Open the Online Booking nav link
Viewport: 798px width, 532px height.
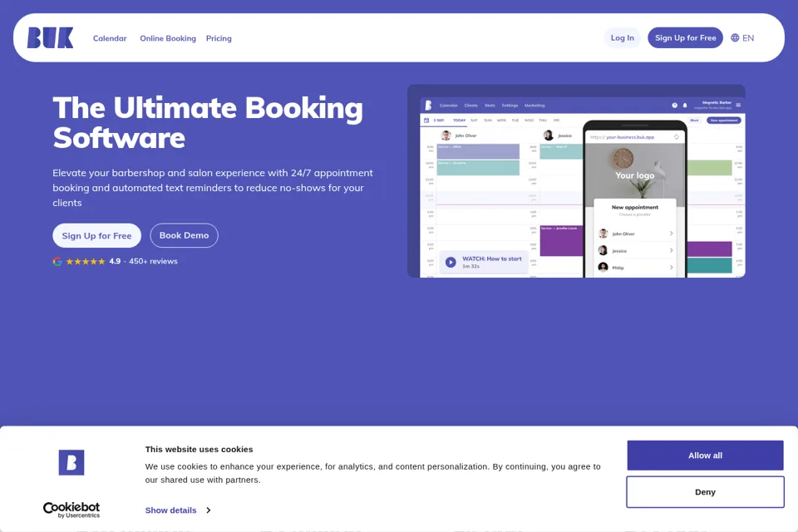168,38
